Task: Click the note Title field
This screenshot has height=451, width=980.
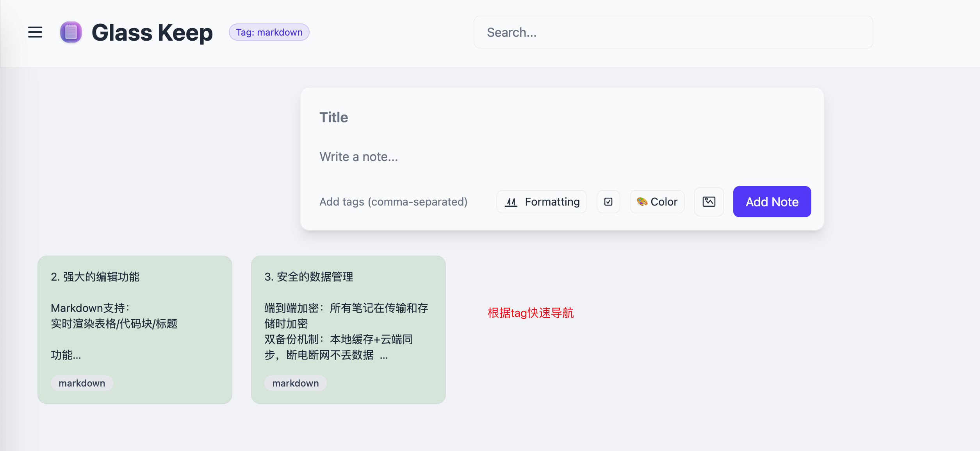Action: tap(562, 117)
